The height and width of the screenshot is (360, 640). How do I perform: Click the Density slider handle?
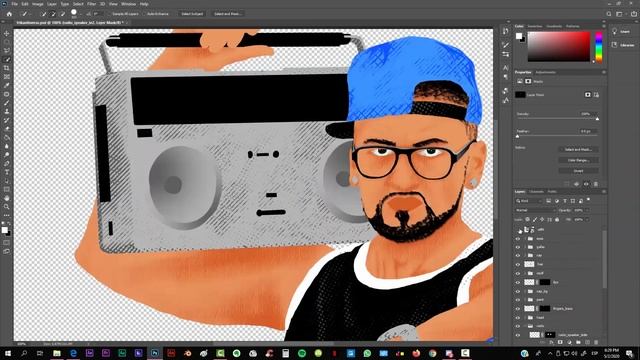tap(597, 119)
